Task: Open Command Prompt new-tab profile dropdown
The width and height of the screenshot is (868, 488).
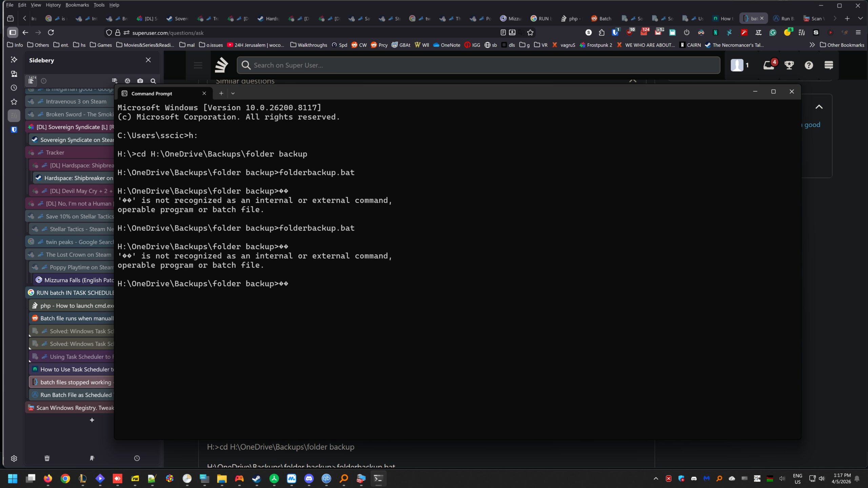Action: 233,93
